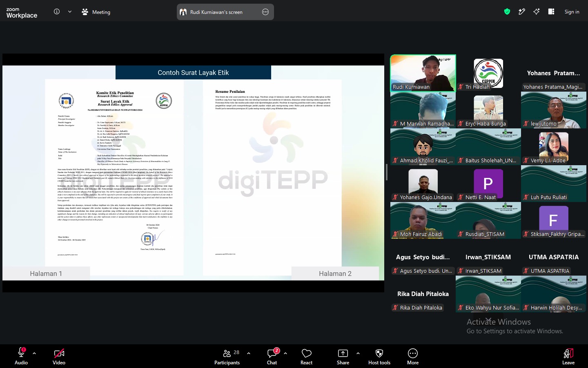Open the annotate pen icon
The width and height of the screenshot is (588, 368).
522,11
